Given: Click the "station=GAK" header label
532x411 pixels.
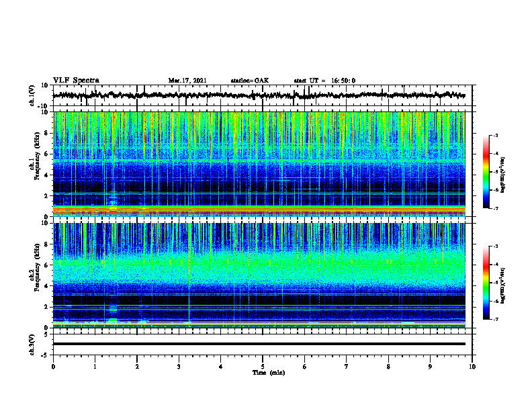Looking at the screenshot, I should (x=250, y=81).
